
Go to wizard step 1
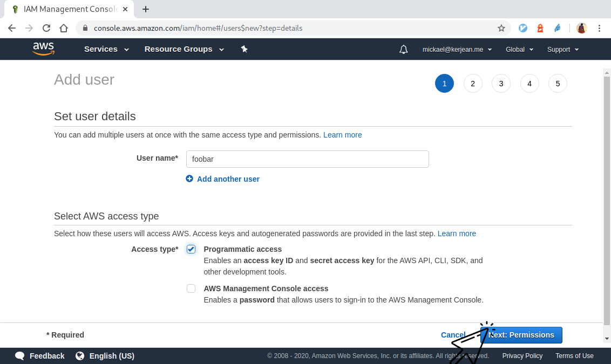(x=444, y=83)
